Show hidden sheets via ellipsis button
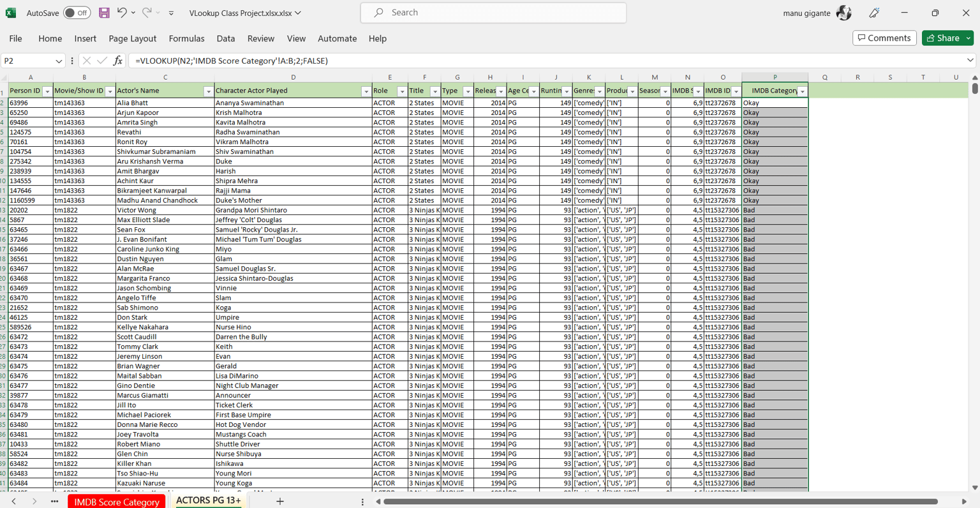Viewport: 980px width, 508px height. click(x=54, y=502)
